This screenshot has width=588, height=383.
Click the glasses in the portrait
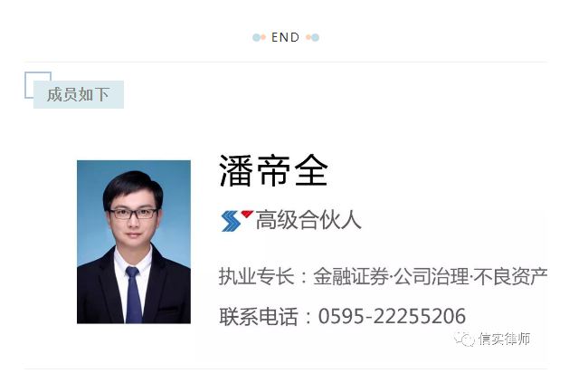(x=134, y=214)
